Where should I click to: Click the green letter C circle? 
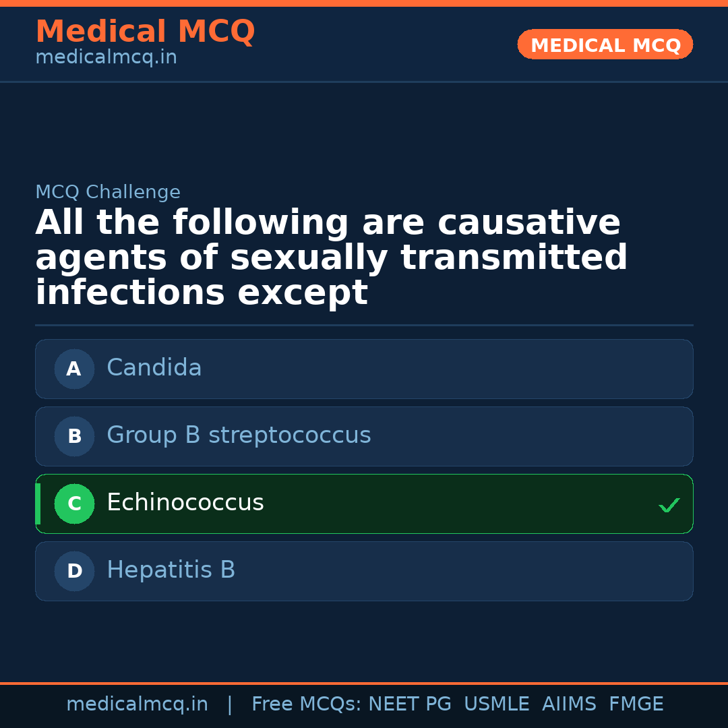pos(74,504)
